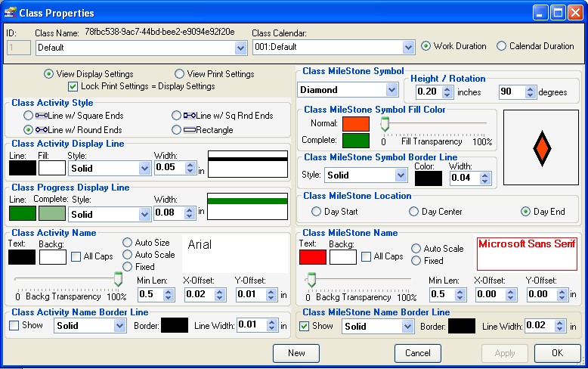Choose Line w/ Sq Rnd Ends style
The image size is (588, 369).
(177, 116)
